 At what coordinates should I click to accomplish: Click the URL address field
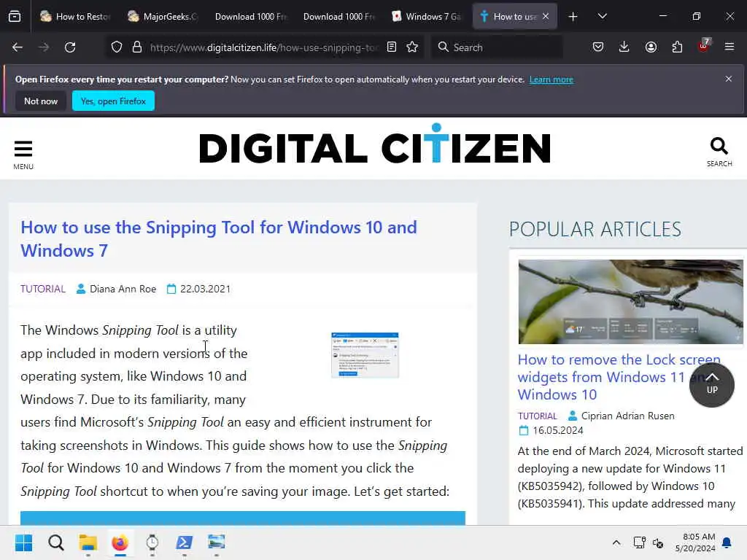pos(263,47)
